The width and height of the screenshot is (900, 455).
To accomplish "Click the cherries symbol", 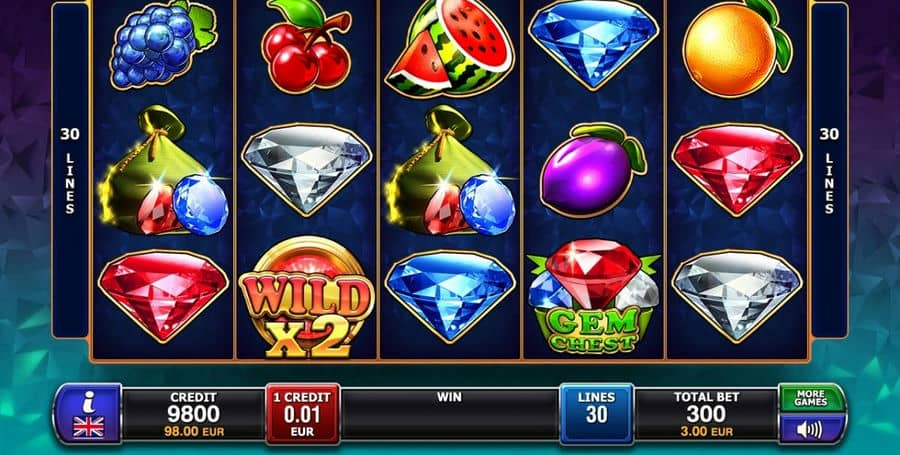I will click(x=305, y=46).
